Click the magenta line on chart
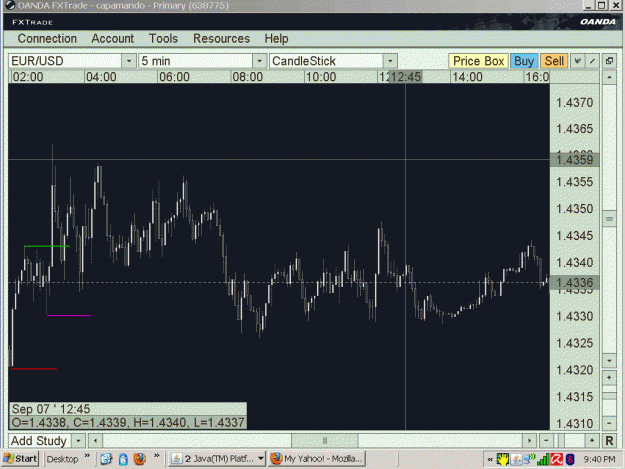Viewport: 625px width, 469px height. 69,316
